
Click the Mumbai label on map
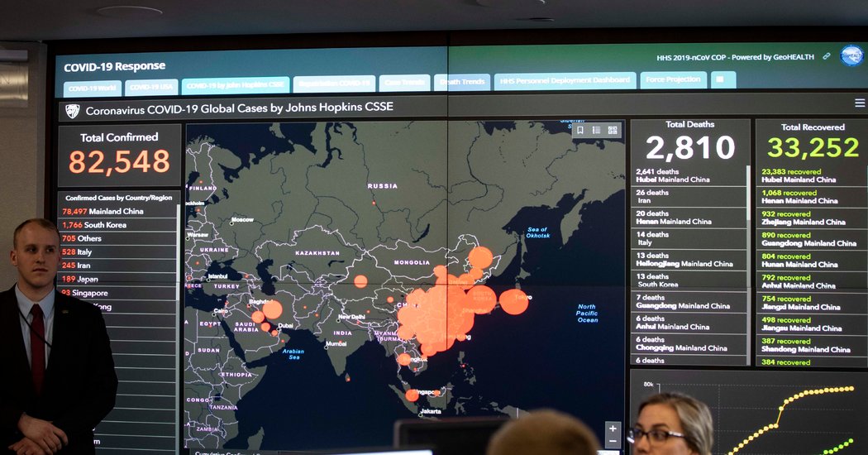point(336,343)
